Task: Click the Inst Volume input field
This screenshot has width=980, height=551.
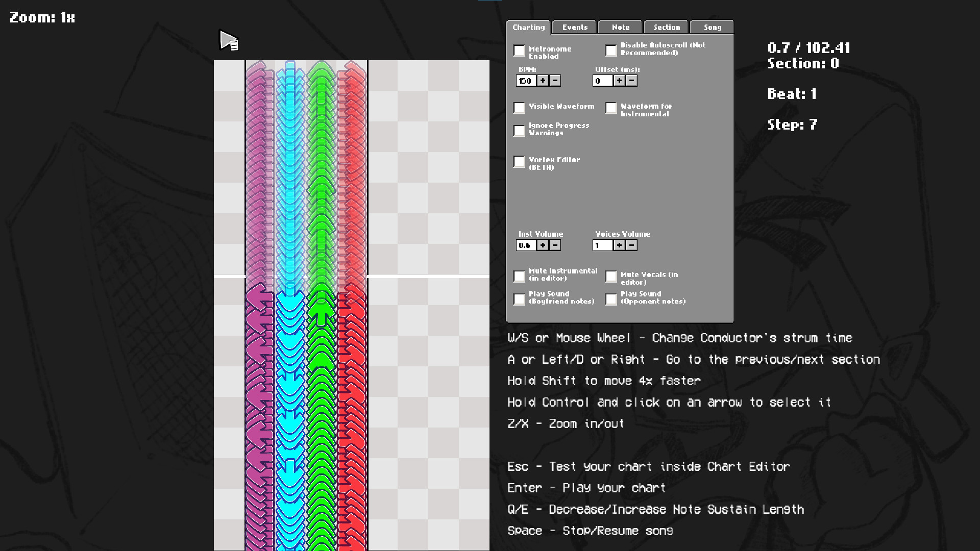Action: (526, 245)
